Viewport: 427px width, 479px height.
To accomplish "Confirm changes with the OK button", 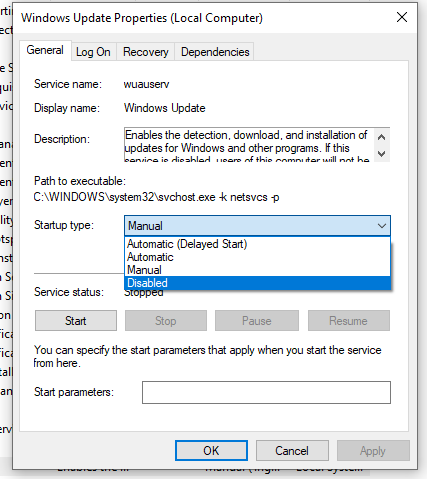I will 211,451.
